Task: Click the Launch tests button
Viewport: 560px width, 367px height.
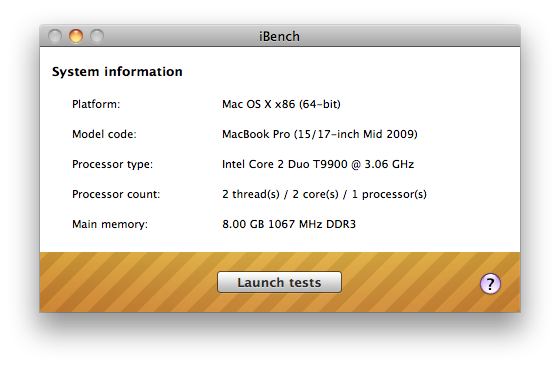Action: pyautogui.click(x=279, y=282)
